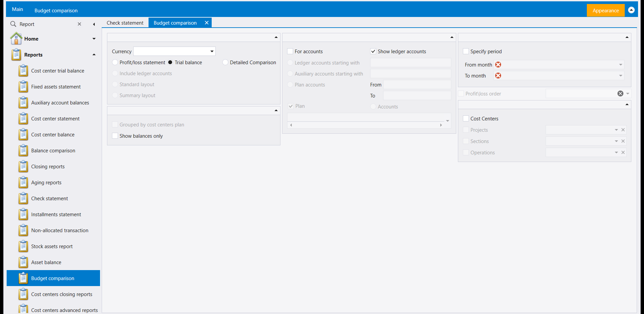
Task: Click the Asset balance clipboard icon
Action: click(x=23, y=262)
